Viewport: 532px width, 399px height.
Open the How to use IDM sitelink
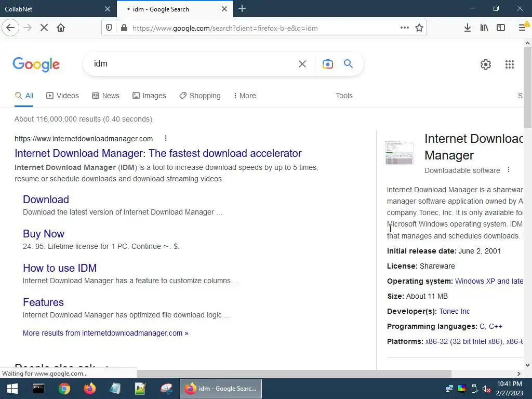60,268
